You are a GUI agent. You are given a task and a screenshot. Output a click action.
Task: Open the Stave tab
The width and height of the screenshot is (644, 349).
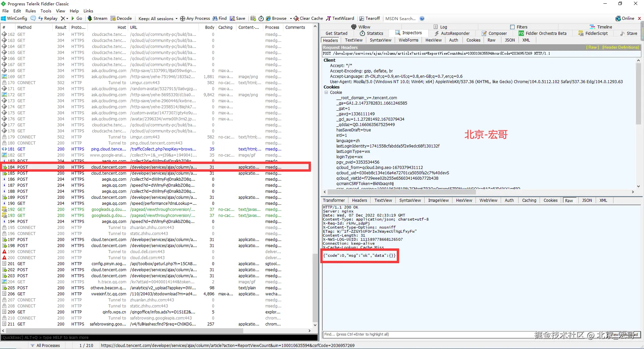coord(629,33)
